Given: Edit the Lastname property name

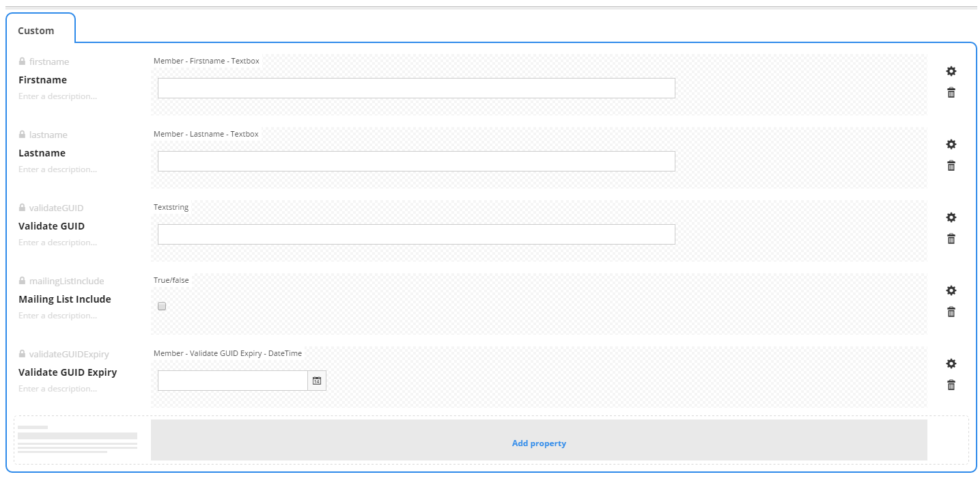Looking at the screenshot, I should point(42,153).
